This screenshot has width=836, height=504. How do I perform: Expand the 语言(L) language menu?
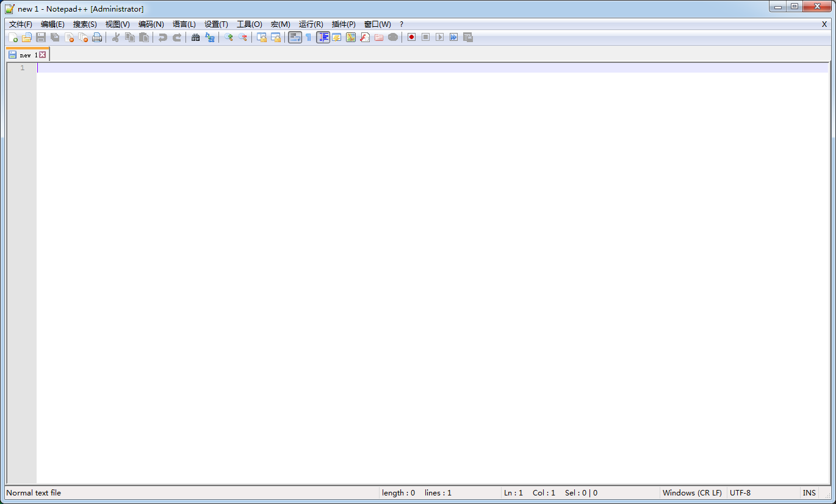coord(184,24)
